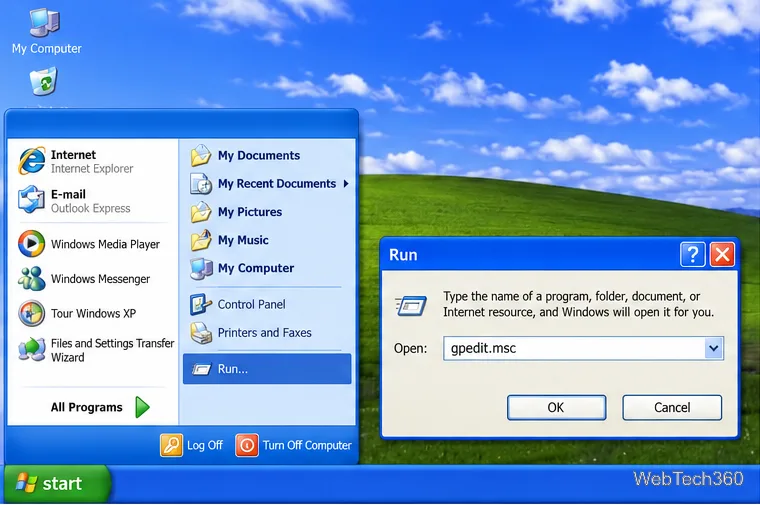Click Windows Messenger label
Screen dimensions: 760x505
tap(100, 279)
